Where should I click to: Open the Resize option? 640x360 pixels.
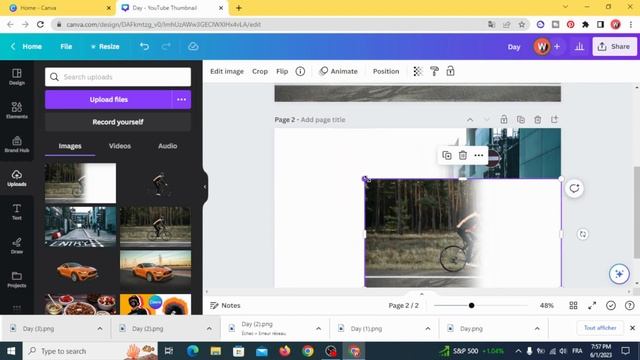(x=105, y=47)
